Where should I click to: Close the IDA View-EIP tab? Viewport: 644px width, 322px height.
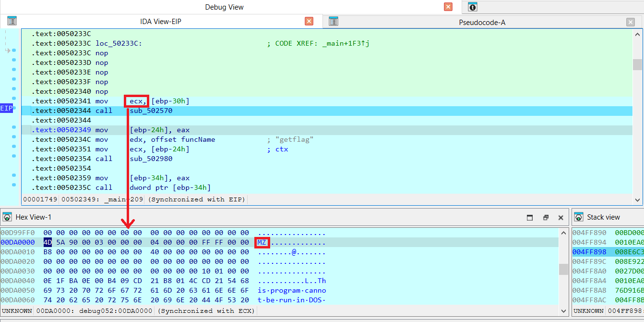coord(309,21)
